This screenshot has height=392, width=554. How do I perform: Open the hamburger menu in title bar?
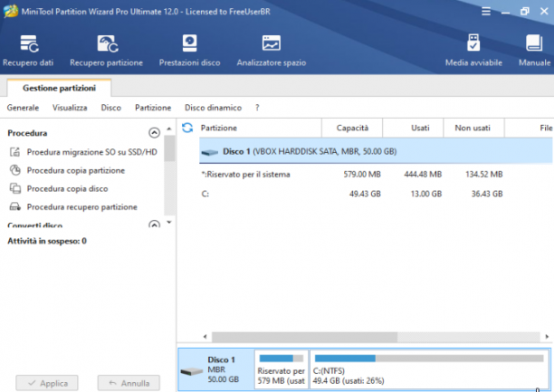point(486,11)
